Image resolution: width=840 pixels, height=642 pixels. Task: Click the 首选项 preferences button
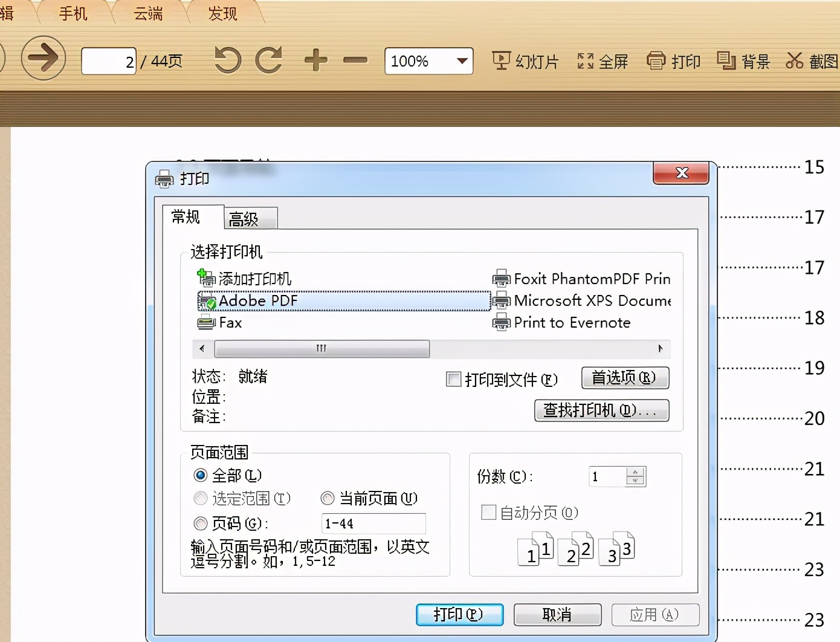[625, 378]
